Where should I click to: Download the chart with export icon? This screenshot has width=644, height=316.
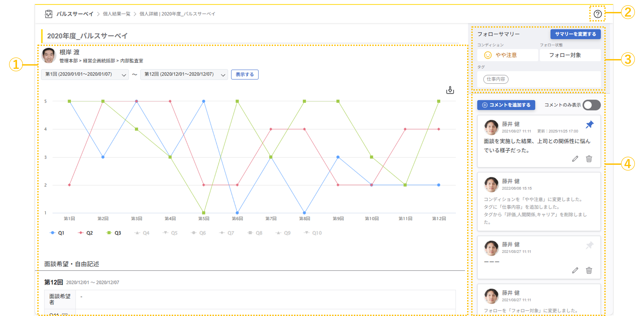[x=450, y=90]
